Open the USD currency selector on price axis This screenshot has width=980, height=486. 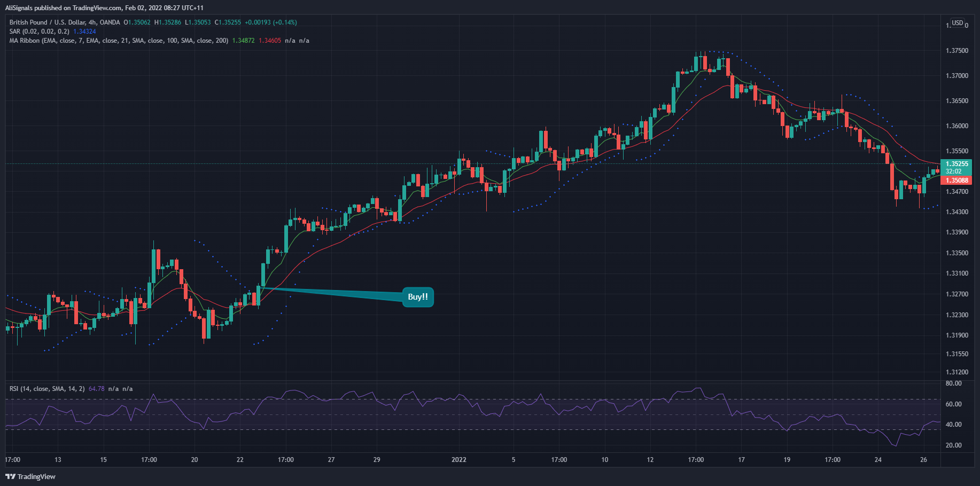(958, 23)
